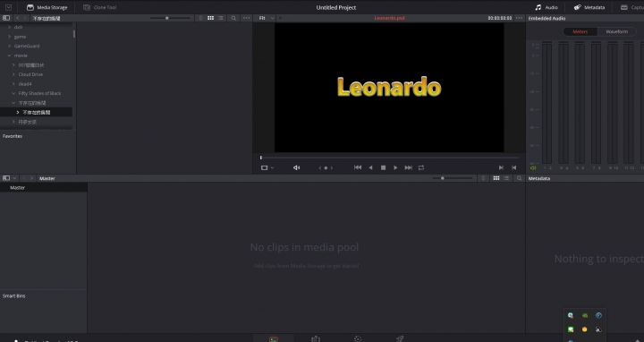Select the GameGuard folder name
This screenshot has width=644, height=342.
tap(27, 46)
